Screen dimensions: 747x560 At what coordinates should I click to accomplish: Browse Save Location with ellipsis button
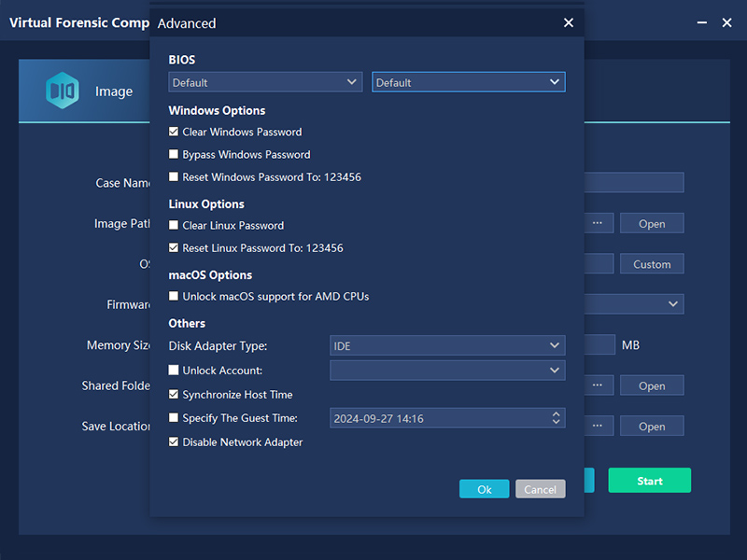click(598, 427)
